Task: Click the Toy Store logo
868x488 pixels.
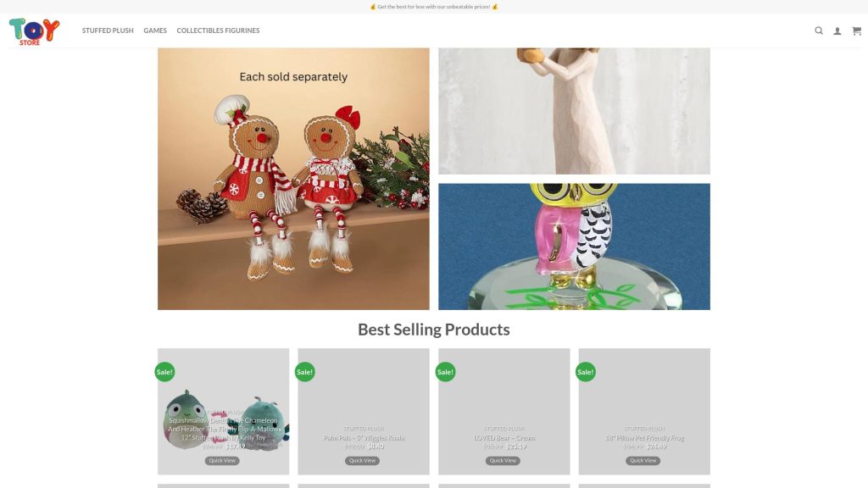Action: point(34,31)
